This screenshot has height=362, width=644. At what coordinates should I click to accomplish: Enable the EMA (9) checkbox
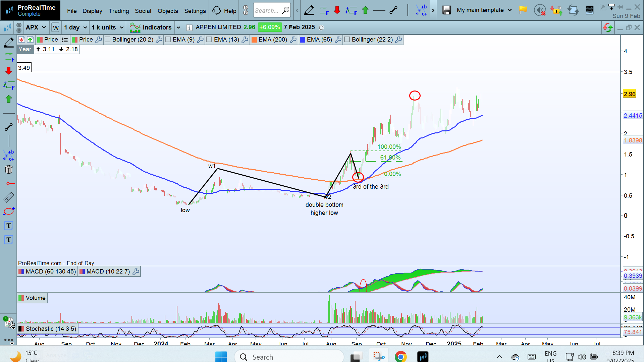168,40
